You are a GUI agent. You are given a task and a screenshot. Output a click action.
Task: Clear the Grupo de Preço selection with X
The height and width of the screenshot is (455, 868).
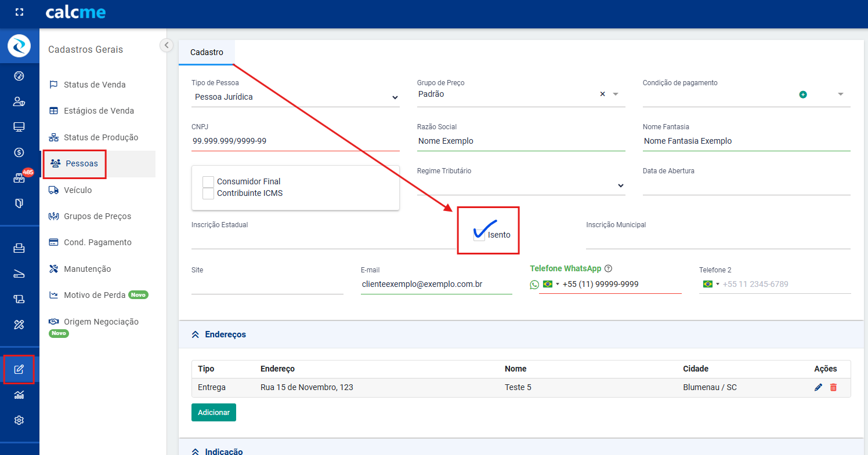point(602,94)
